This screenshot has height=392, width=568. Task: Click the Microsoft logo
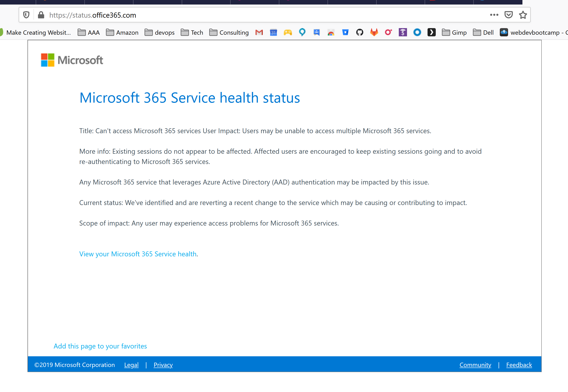pyautogui.click(x=72, y=60)
